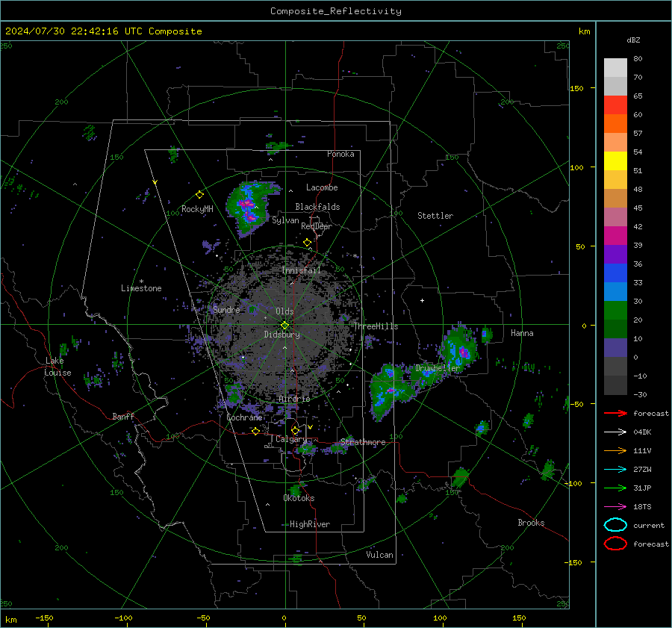Viewport: 672px width, 628px height.
Task: Click the cyan 27ZW arrow icon
Action: click(x=615, y=470)
